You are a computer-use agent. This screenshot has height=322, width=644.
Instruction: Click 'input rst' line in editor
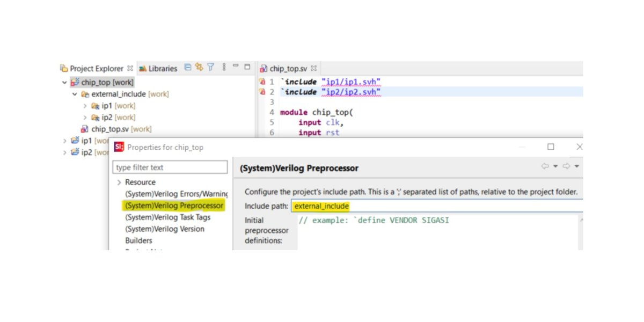coord(319,133)
